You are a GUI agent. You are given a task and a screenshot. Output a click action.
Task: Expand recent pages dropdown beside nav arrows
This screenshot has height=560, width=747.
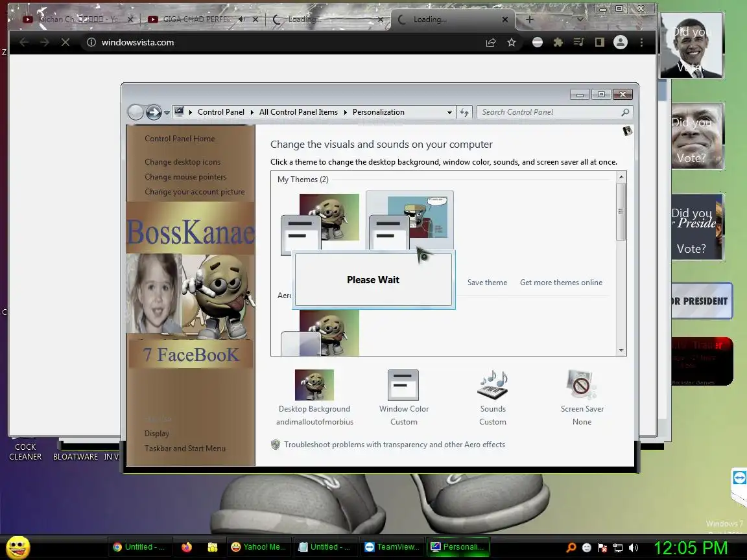[167, 113]
